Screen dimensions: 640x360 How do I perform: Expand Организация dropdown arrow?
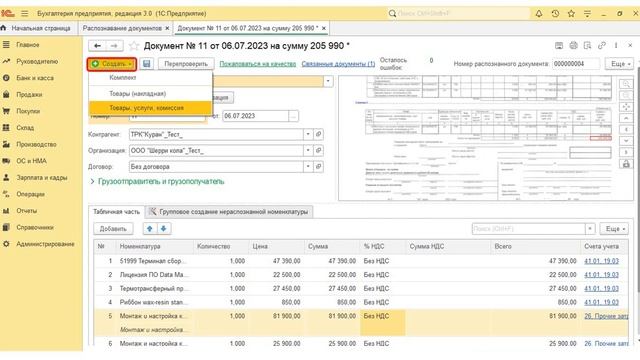[x=308, y=150]
